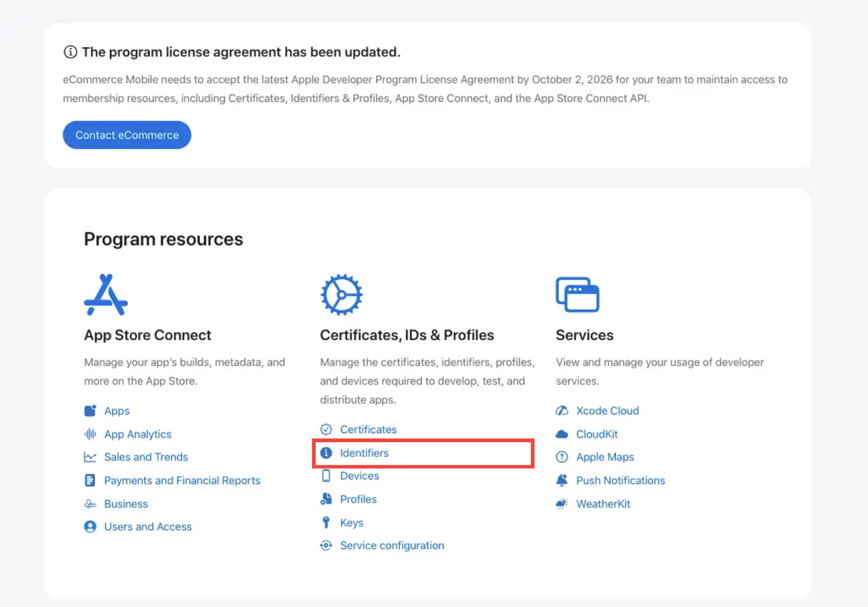Click the Users and Access person icon

90,527
